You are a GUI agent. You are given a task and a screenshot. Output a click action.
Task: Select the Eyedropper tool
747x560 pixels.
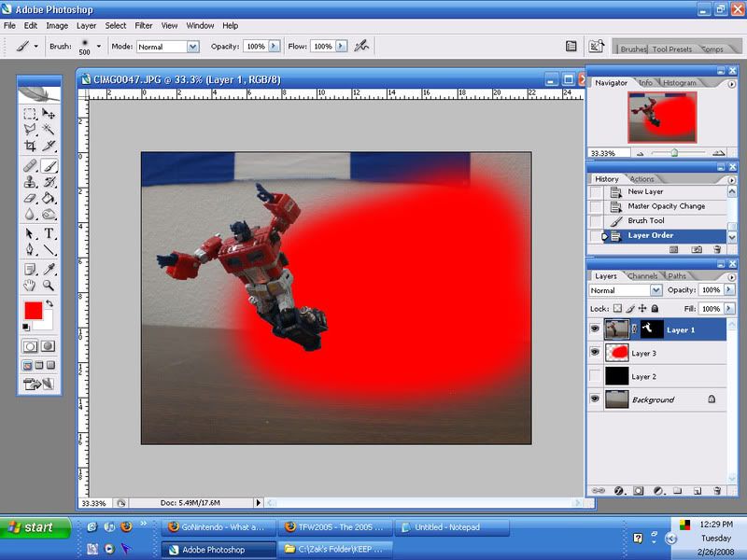(49, 270)
